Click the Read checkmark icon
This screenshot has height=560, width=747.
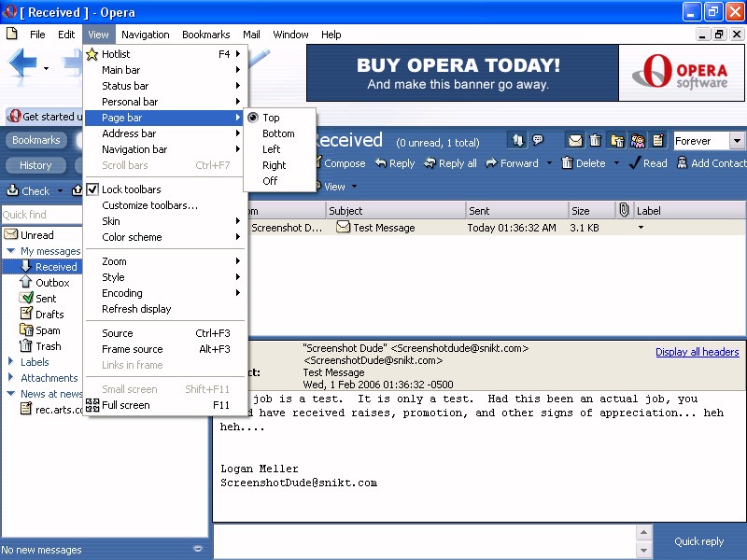(x=634, y=163)
